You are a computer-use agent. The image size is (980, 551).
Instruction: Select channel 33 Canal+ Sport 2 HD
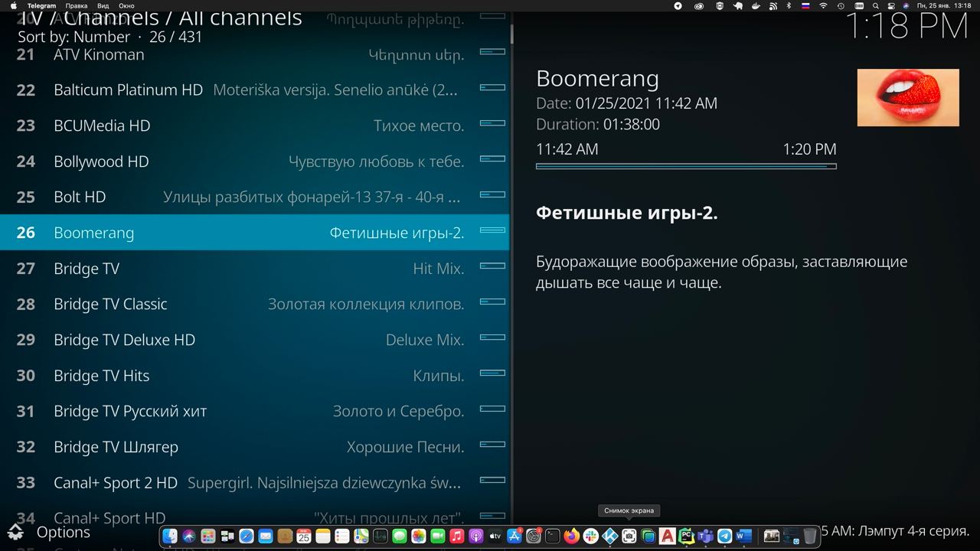tap(254, 483)
